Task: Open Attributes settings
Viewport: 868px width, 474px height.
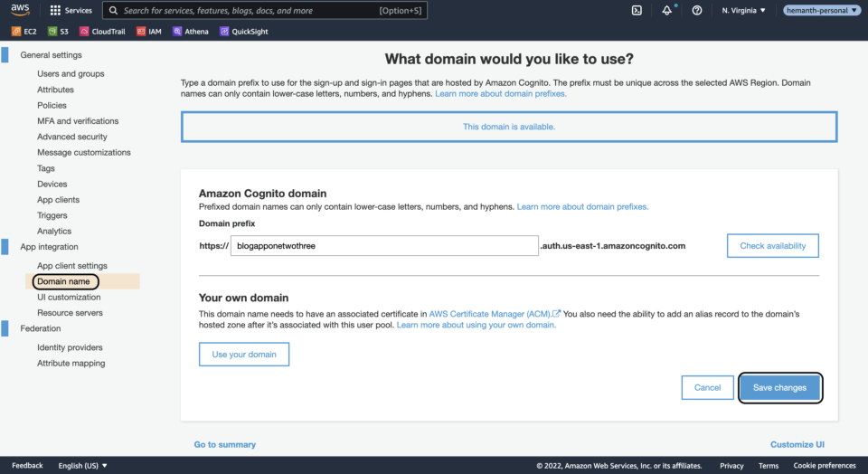Action: pyautogui.click(x=55, y=90)
